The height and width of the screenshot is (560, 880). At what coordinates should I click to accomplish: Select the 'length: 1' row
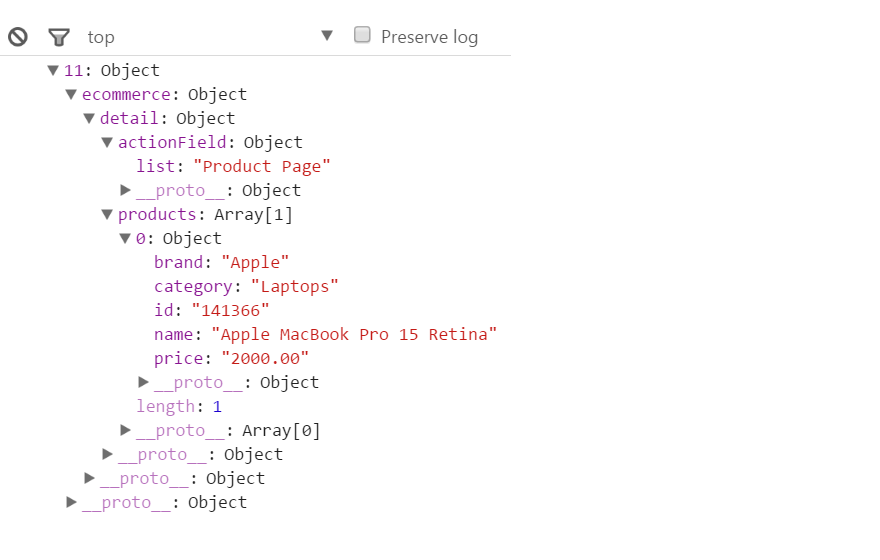point(179,406)
